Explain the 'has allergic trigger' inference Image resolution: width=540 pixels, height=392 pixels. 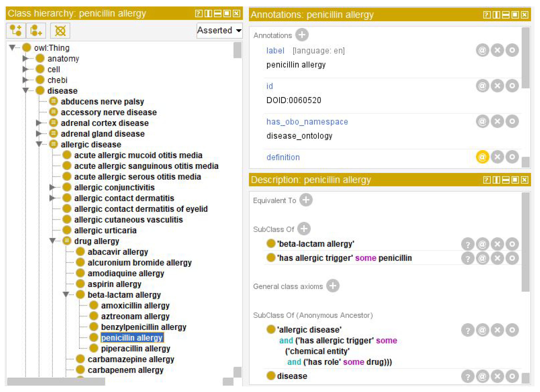468,258
